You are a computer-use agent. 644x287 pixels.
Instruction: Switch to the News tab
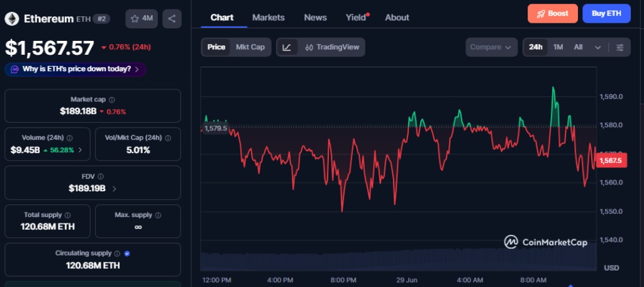316,18
